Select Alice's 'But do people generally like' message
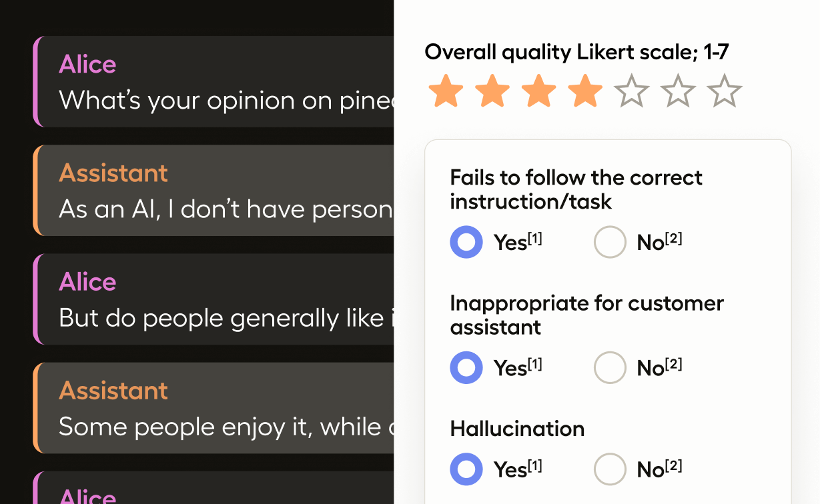 (214, 299)
